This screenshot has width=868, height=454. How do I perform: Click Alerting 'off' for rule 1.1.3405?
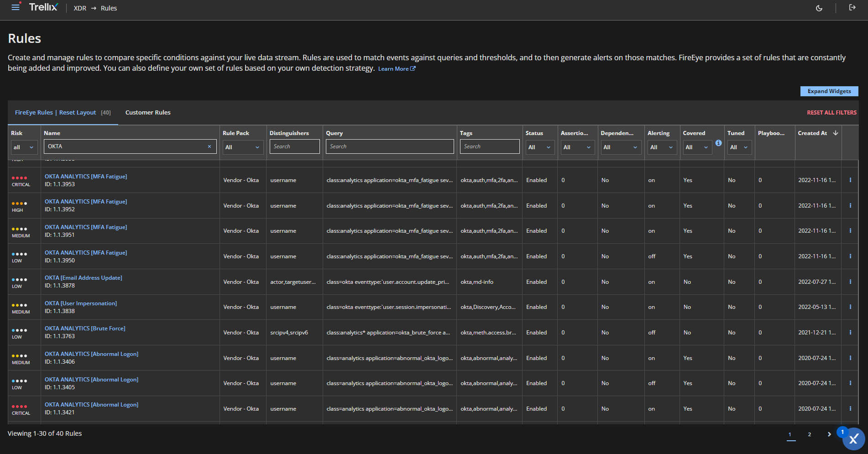pos(652,383)
